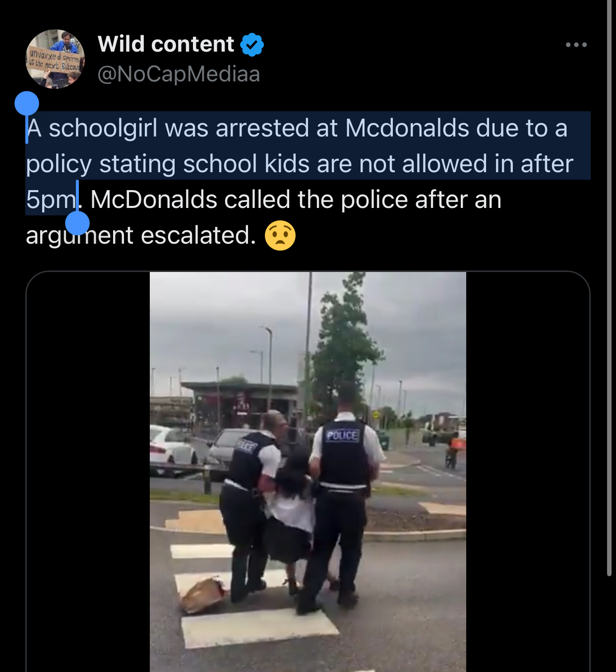Click the worried face emoji
Screen dimensions: 616x672
pyautogui.click(x=280, y=235)
